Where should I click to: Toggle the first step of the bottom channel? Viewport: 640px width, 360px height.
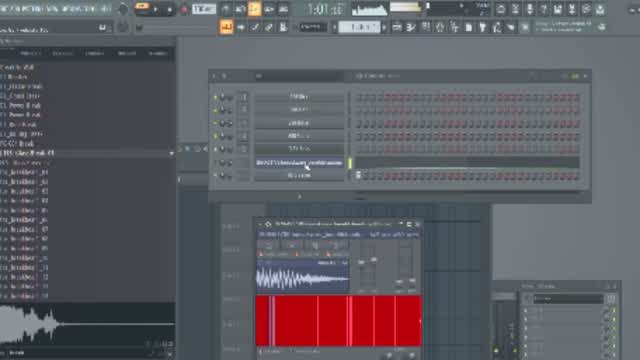358,176
